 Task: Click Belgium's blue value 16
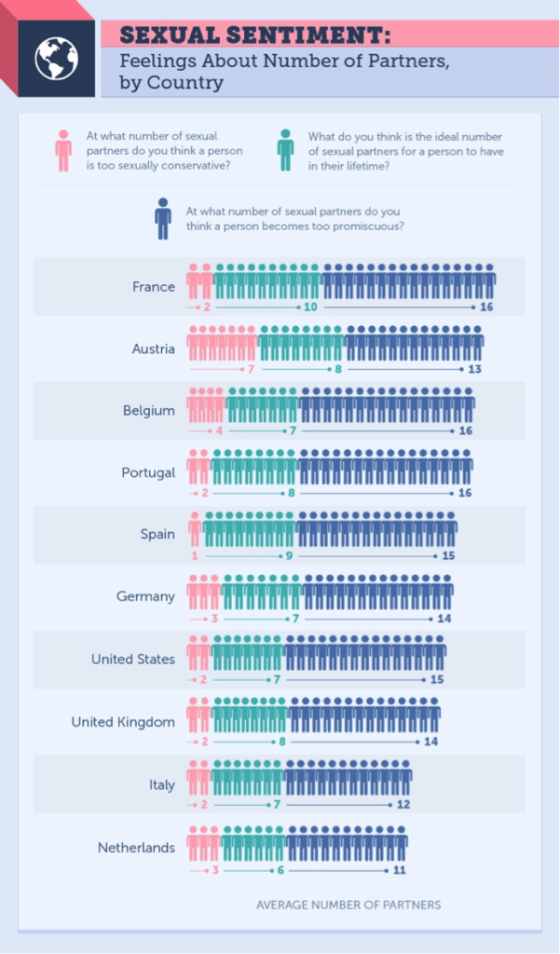[x=466, y=430]
